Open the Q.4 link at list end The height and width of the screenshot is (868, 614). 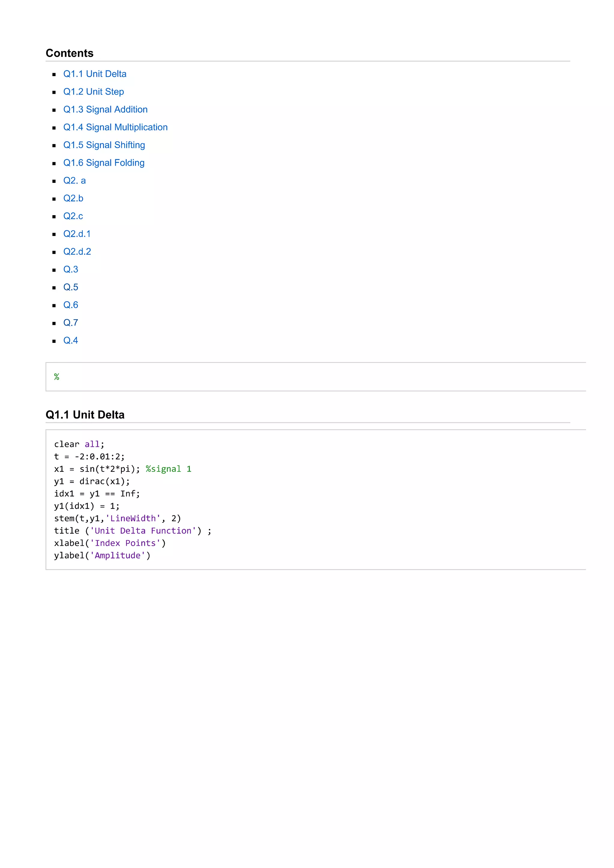point(71,340)
